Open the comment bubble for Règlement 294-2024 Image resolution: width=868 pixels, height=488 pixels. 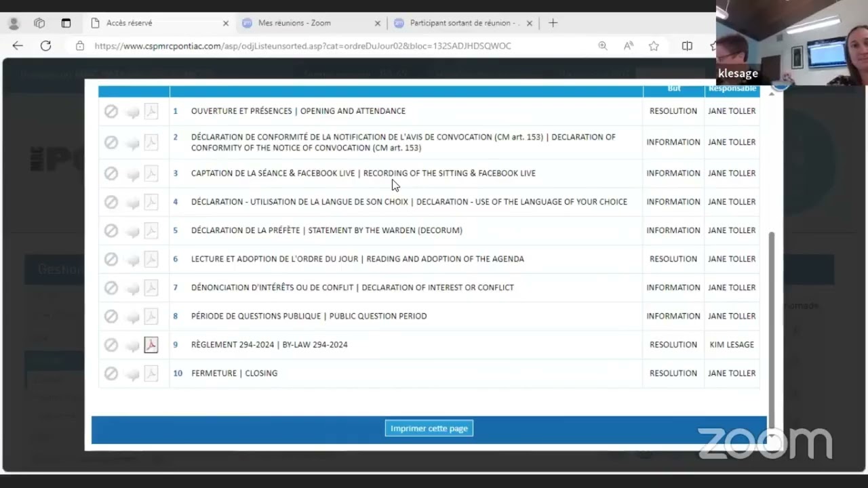point(133,346)
